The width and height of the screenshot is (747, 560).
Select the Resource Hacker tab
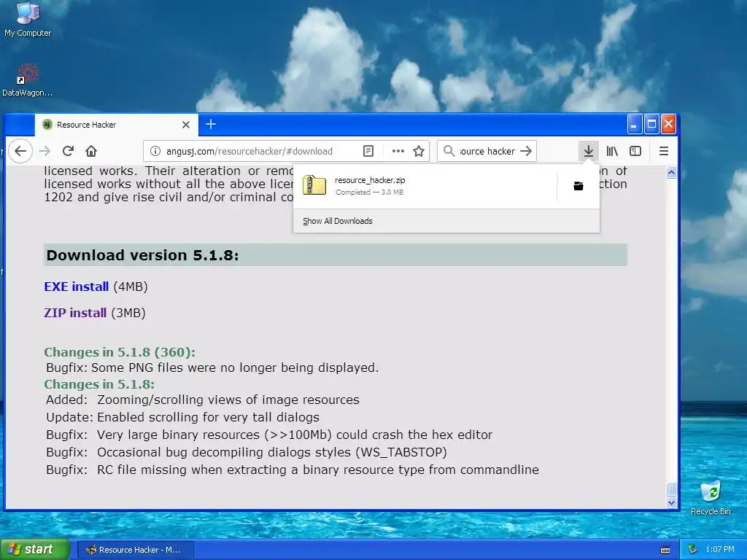coord(116,125)
